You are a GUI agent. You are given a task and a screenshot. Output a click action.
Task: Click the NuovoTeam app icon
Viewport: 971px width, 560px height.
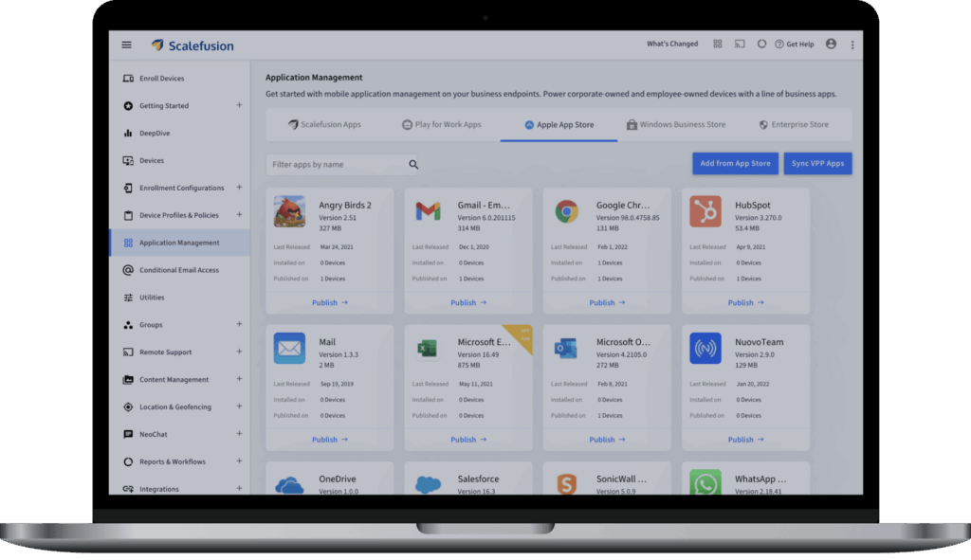pos(705,348)
